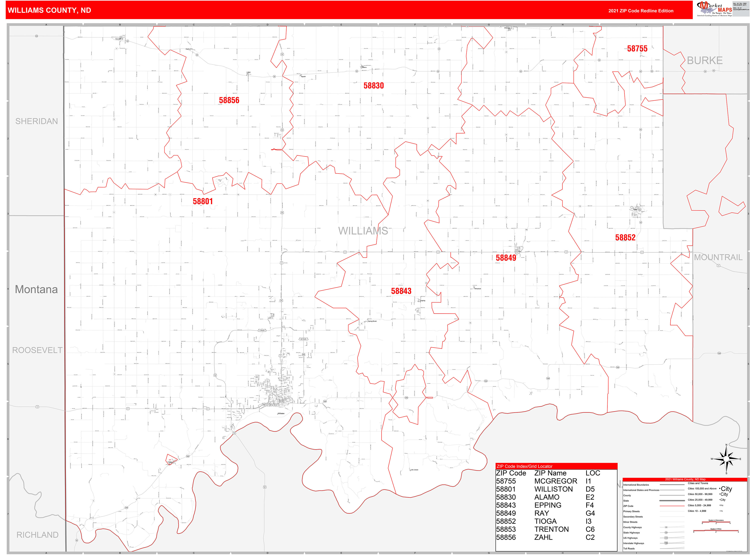Click the LOC column header
The image size is (756, 555).
[593, 473]
